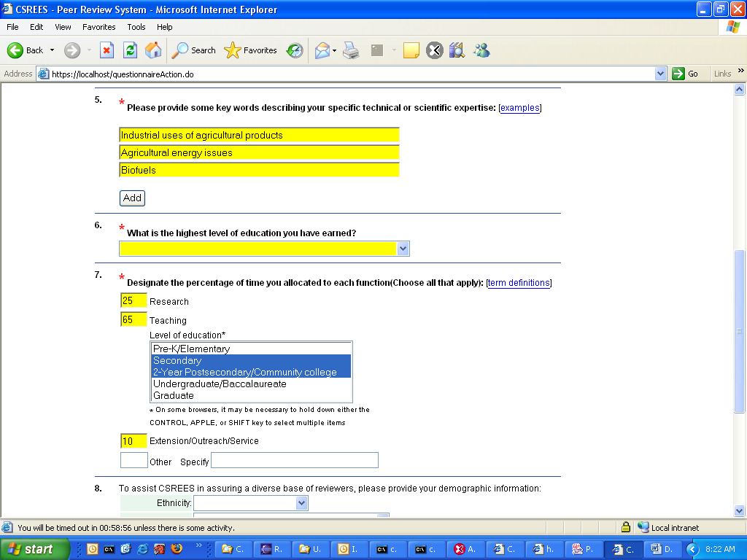Expand the Mail dropdown arrow
Viewport: 747px width, 560px height.
tap(334, 50)
